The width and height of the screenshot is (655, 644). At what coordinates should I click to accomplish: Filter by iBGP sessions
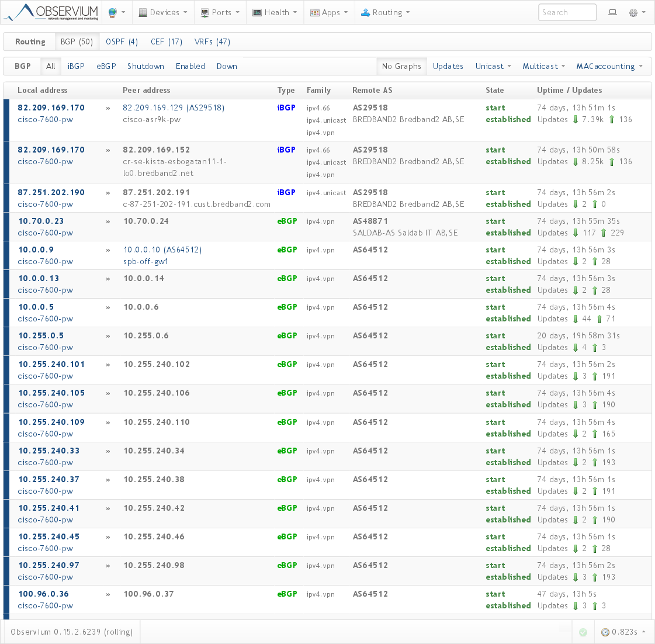(76, 66)
